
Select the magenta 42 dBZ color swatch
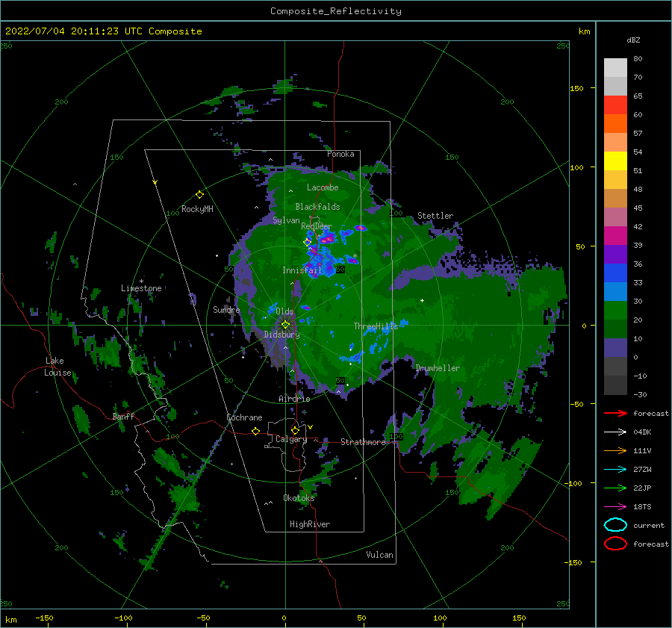pyautogui.click(x=615, y=235)
